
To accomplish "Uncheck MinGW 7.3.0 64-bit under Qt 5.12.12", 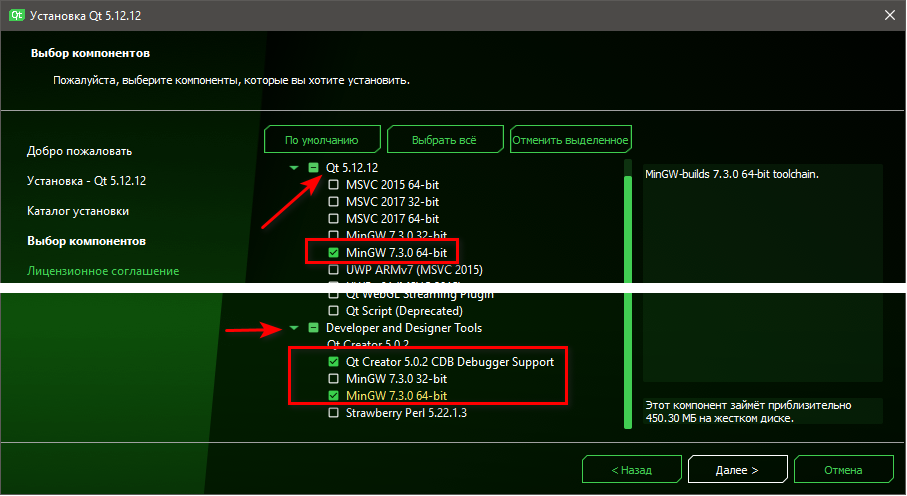I will pyautogui.click(x=334, y=253).
